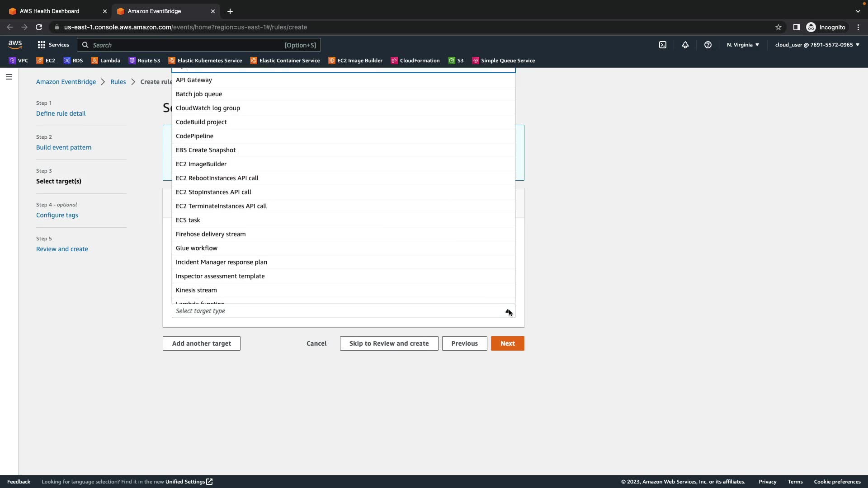Open CloudFormation shortcut in favorites bar
Image resolution: width=868 pixels, height=488 pixels.
[415, 61]
